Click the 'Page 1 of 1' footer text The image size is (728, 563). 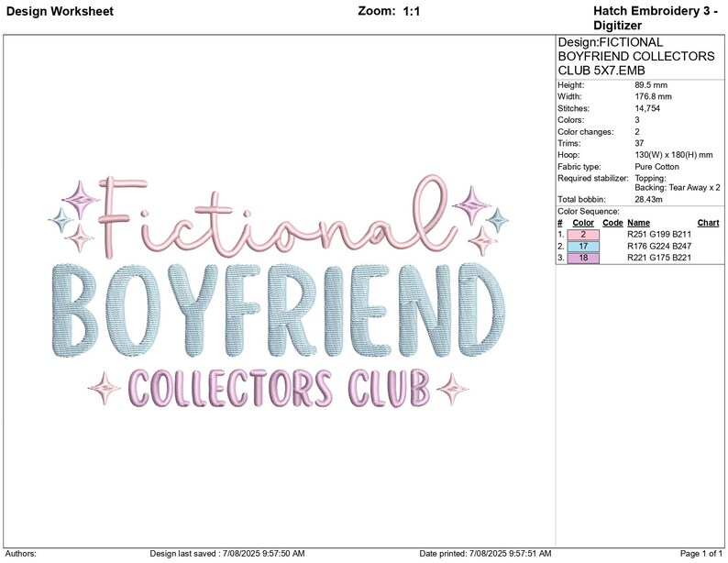pyautogui.click(x=701, y=553)
